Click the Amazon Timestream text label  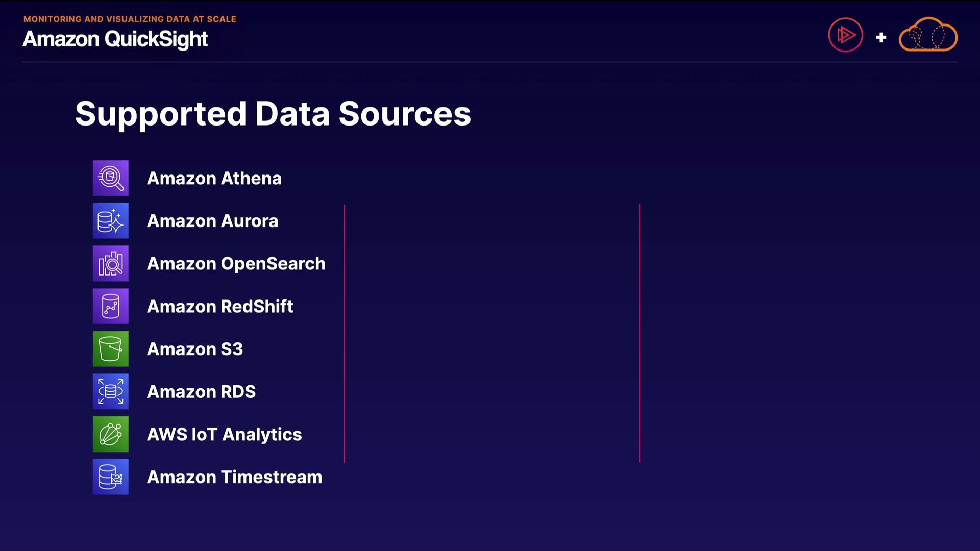[x=234, y=477]
